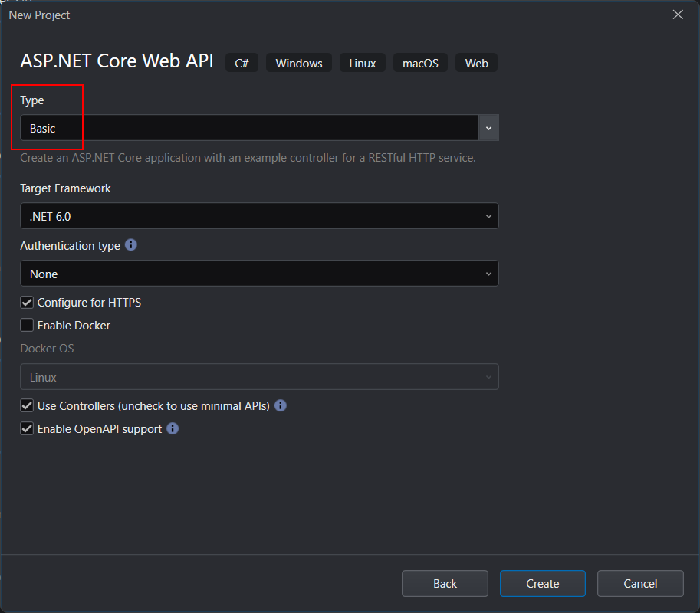The image size is (700, 613).
Task: Click the macOS platform tag
Action: (x=420, y=63)
